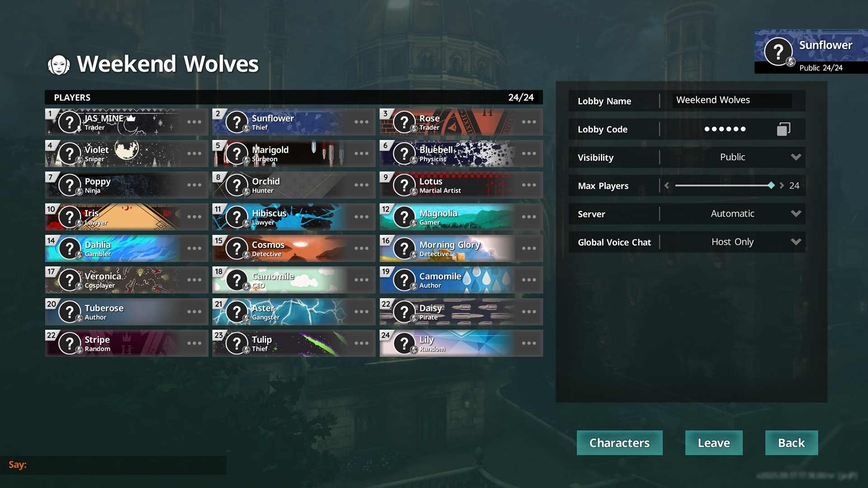Open the three-dot options for Lily
This screenshot has width=868, height=488.
coord(529,343)
